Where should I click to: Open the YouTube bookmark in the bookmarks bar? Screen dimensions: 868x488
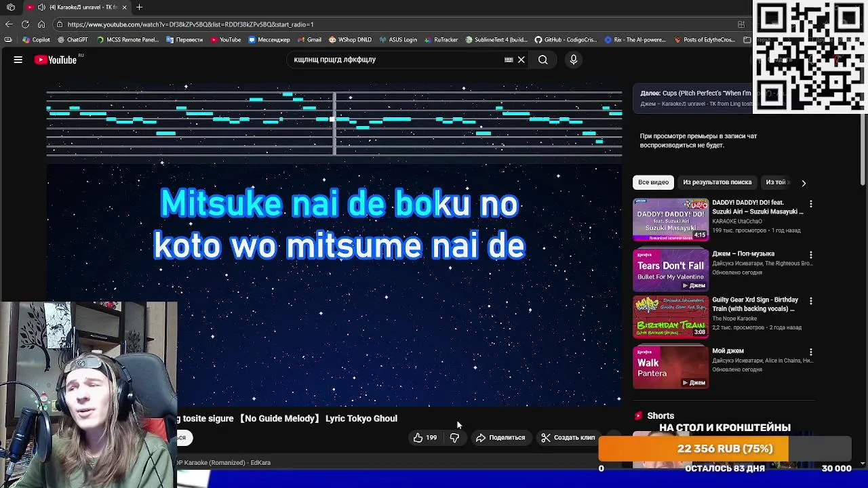[x=225, y=40]
